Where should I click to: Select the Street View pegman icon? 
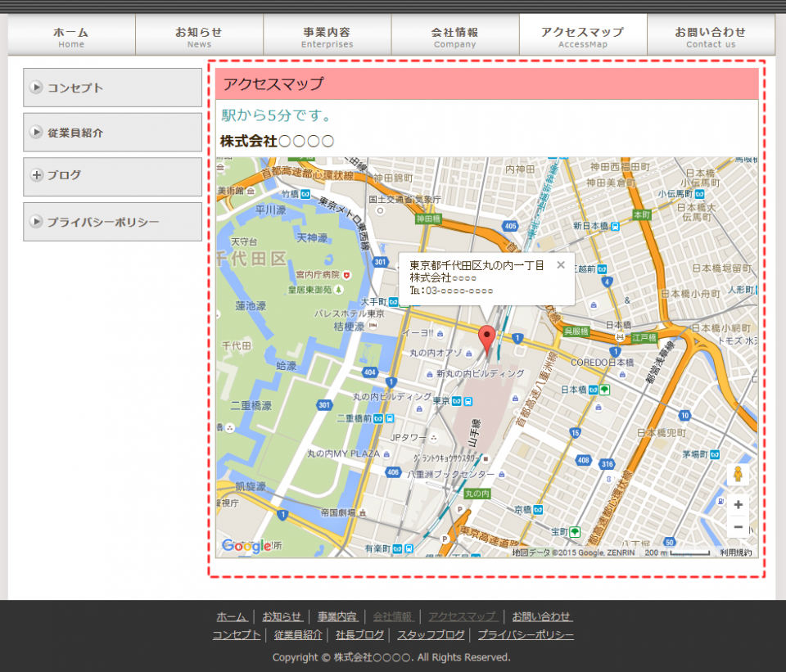[738, 474]
